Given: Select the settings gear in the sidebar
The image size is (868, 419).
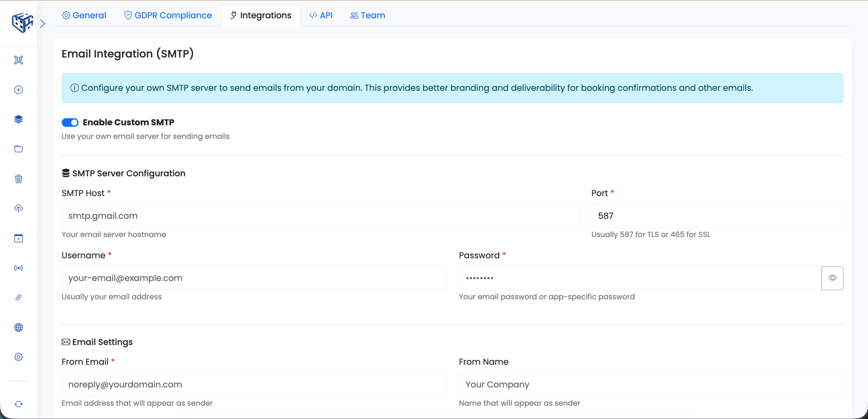Looking at the screenshot, I should pos(19,357).
